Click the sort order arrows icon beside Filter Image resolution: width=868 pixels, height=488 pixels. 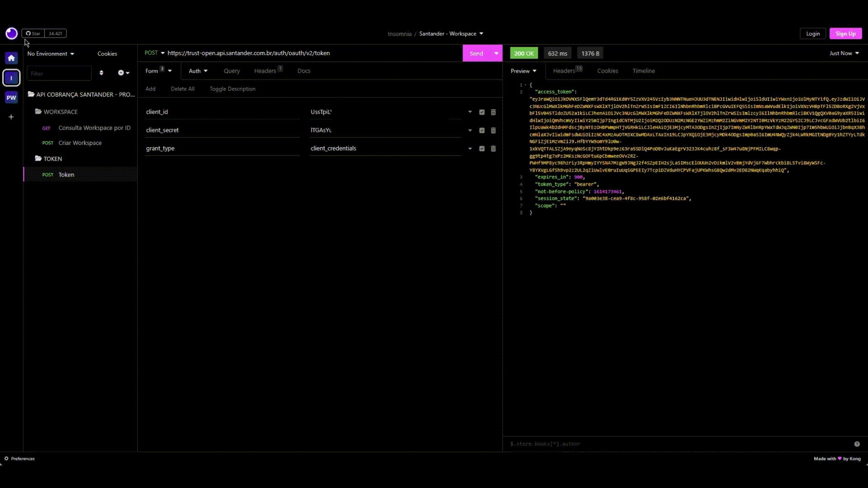tap(101, 73)
